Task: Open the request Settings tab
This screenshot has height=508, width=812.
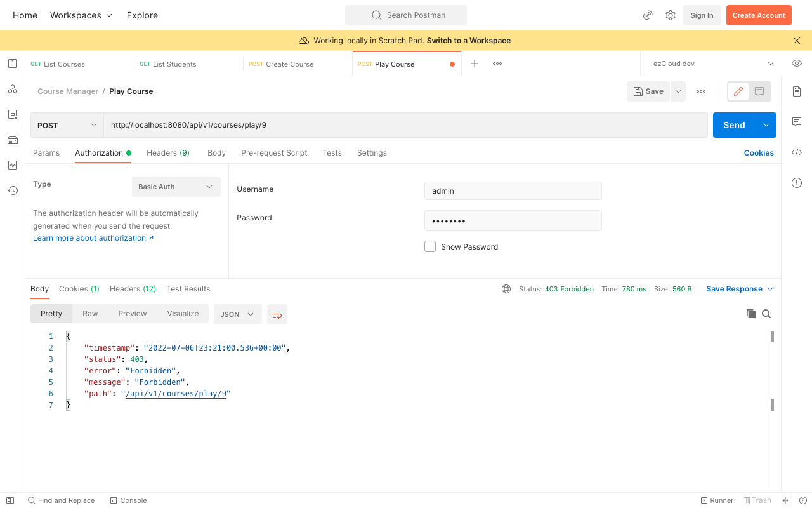Action: tap(372, 153)
